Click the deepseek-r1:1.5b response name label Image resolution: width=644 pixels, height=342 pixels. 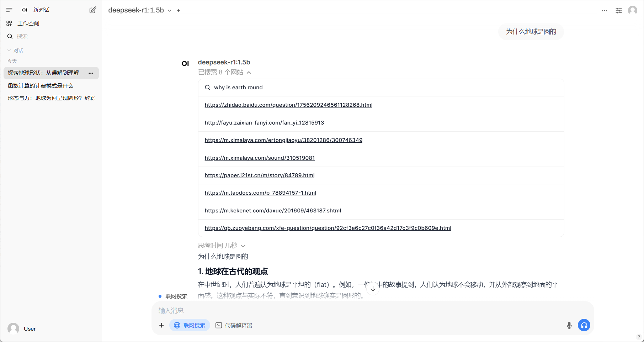click(x=224, y=62)
